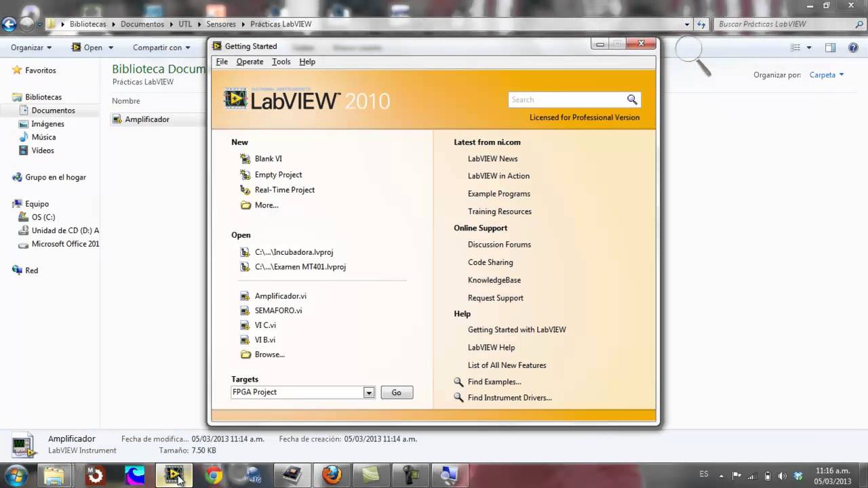Create a new Empty Project

(x=278, y=175)
